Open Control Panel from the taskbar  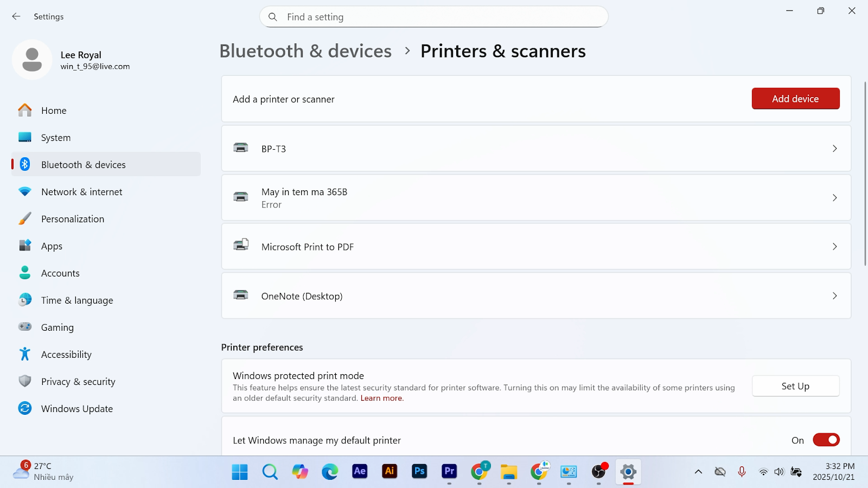click(x=569, y=472)
